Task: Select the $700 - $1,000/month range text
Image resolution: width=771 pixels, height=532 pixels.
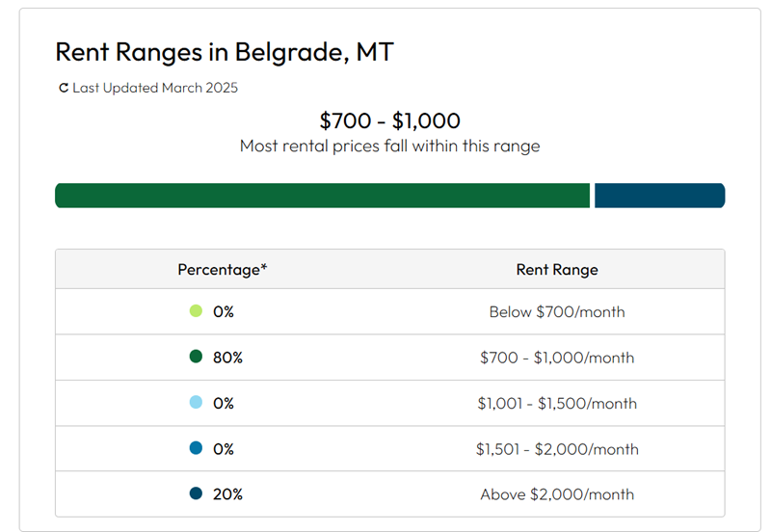Action: [557, 358]
